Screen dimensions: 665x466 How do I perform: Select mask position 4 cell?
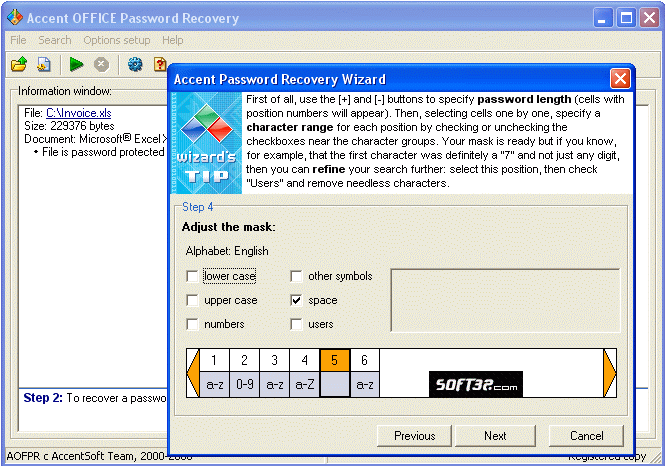pyautogui.click(x=305, y=360)
